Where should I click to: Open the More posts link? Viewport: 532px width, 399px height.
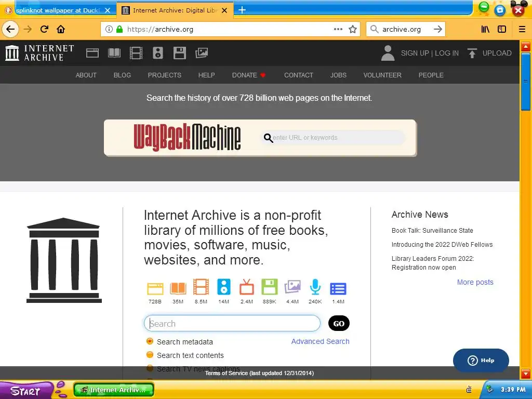(x=475, y=282)
